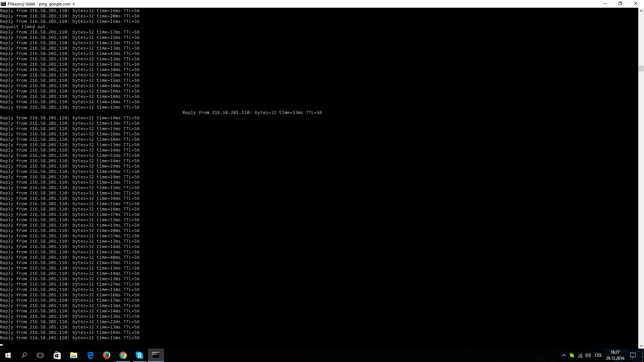Click the command prompt title bar icon

3,4
